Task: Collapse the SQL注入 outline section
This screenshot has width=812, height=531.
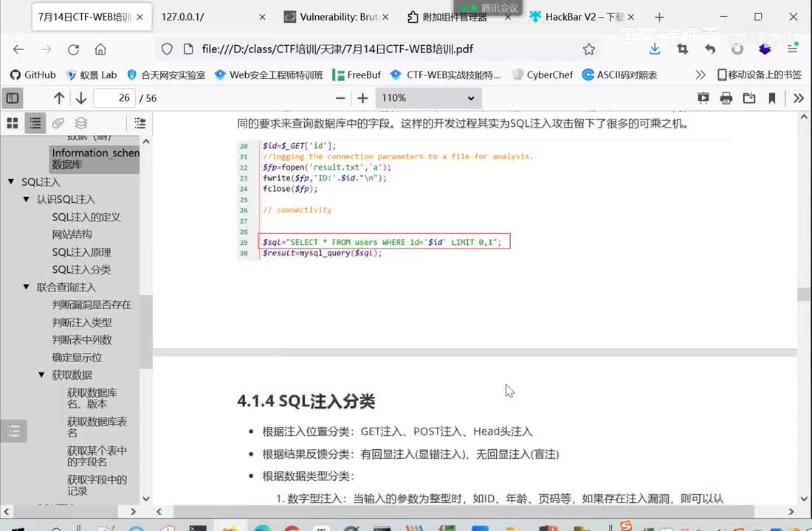Action: (x=11, y=181)
